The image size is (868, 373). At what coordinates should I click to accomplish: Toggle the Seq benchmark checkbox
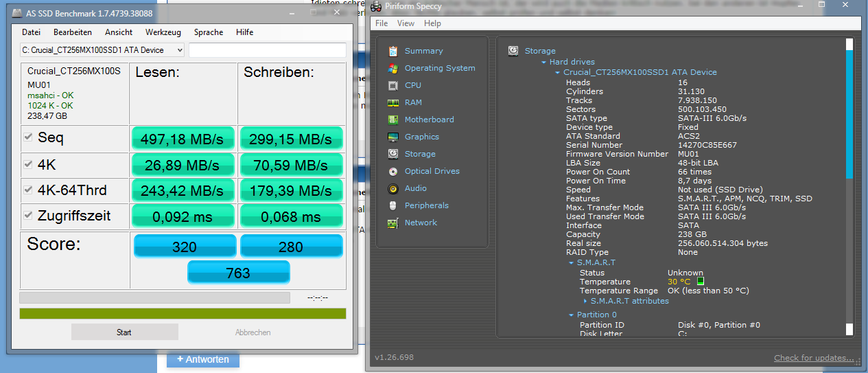tap(28, 137)
